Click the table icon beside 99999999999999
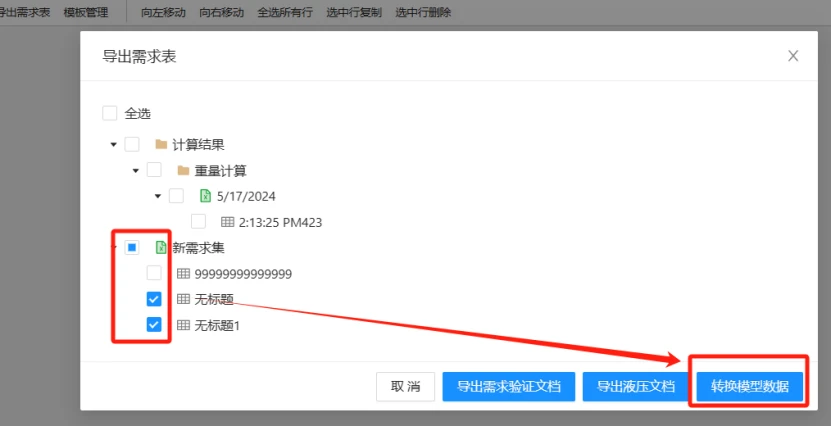 [183, 273]
